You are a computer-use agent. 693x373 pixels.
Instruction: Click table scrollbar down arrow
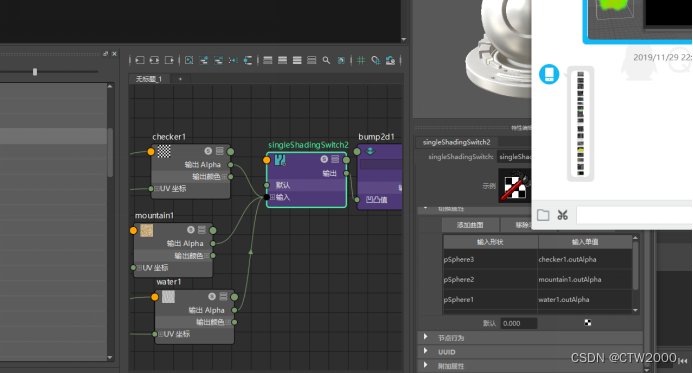pyautogui.click(x=636, y=310)
